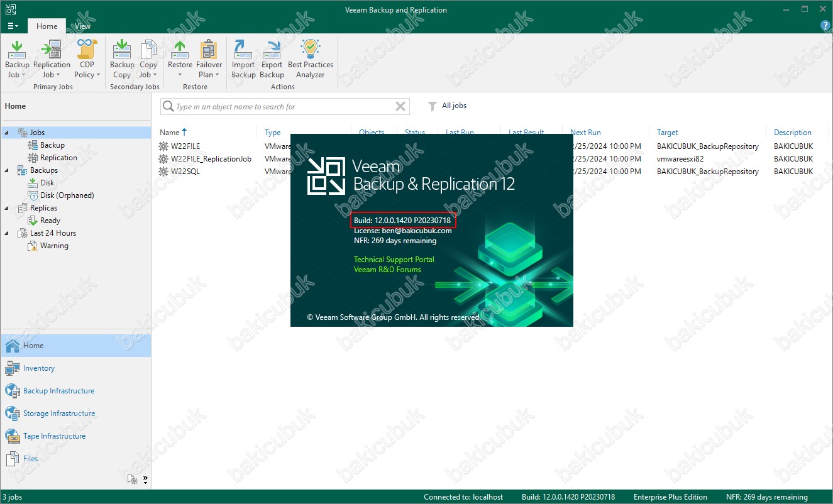Image resolution: width=833 pixels, height=504 pixels.
Task: Select the W22SQL job row name
Action: point(185,172)
